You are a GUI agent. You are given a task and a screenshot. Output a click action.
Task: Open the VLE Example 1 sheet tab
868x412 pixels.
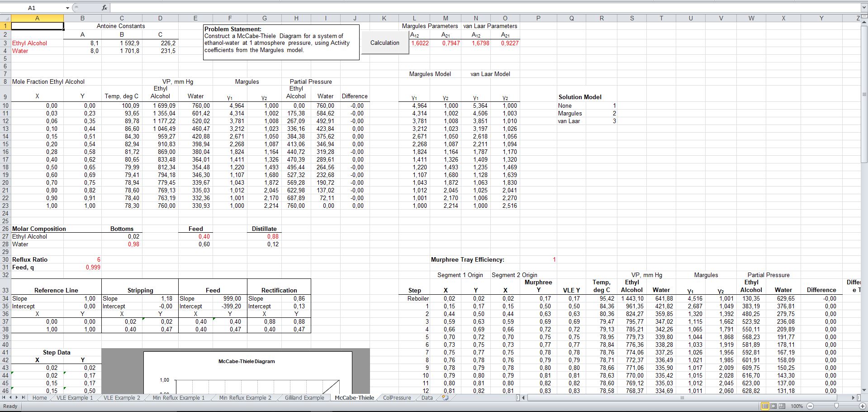point(75,398)
